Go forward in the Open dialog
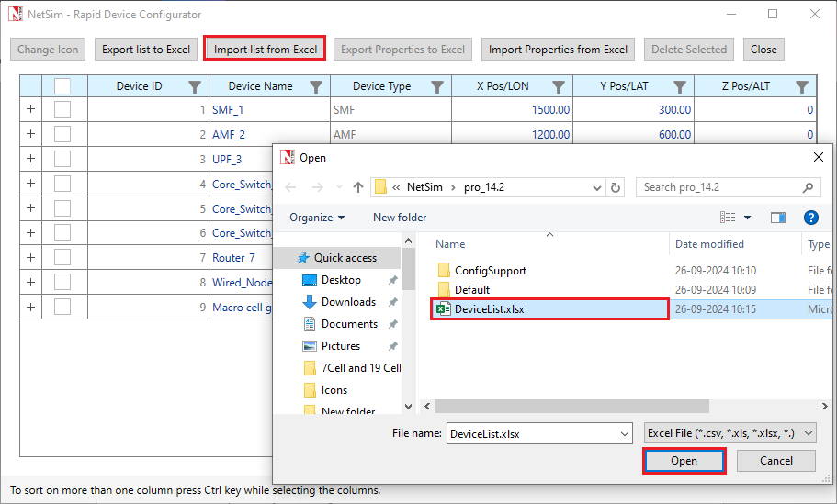837x504 pixels. [x=317, y=187]
